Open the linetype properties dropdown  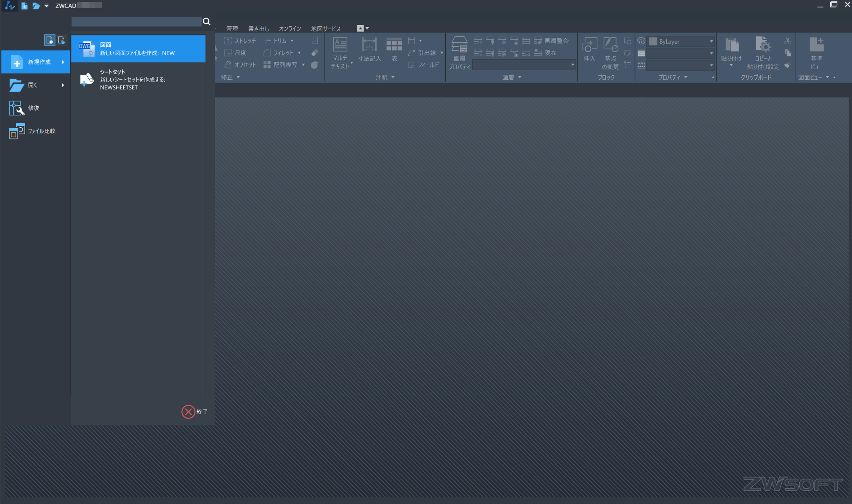(681, 65)
